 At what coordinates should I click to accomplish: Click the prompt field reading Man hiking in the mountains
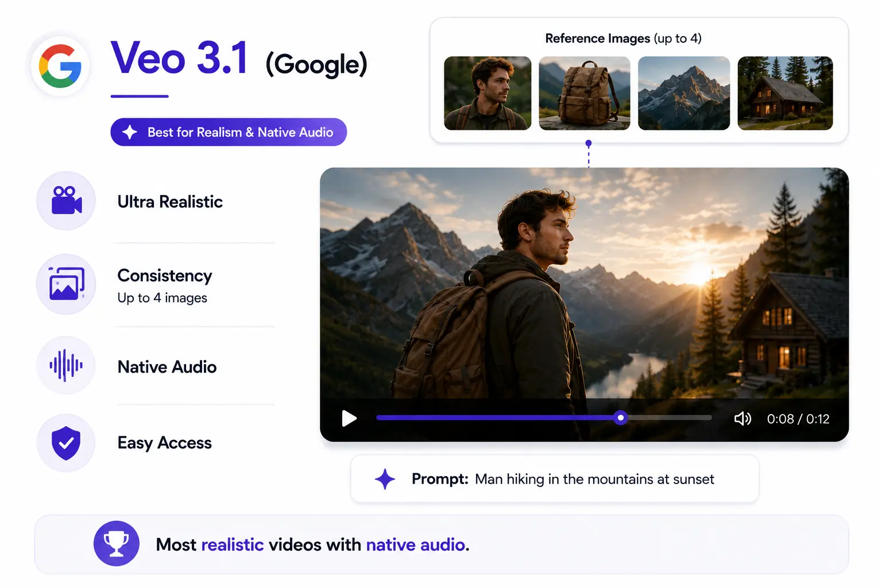point(555,479)
